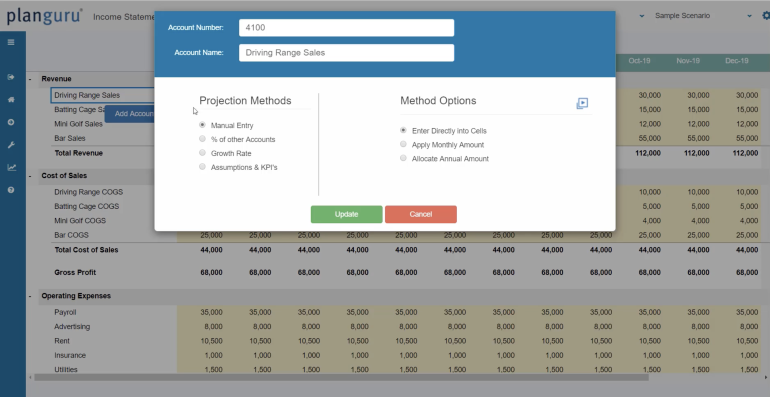
Task: Select the Insurance account
Action: click(x=70, y=355)
